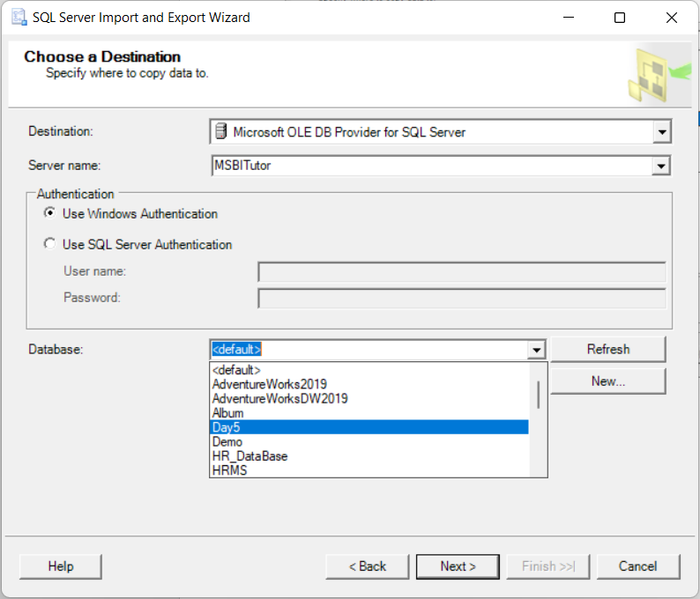700x599 pixels.
Task: Select the highlighted Day5 database
Action: point(369,427)
